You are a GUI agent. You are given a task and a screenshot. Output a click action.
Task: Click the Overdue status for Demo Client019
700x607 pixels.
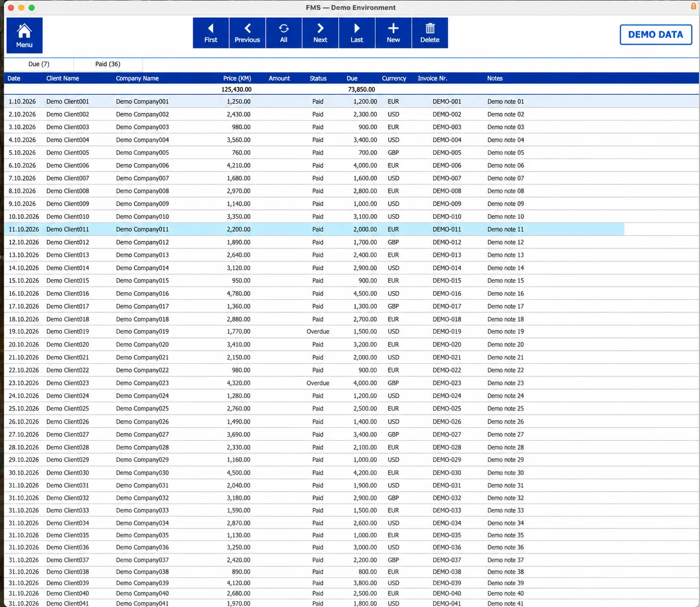click(x=318, y=332)
